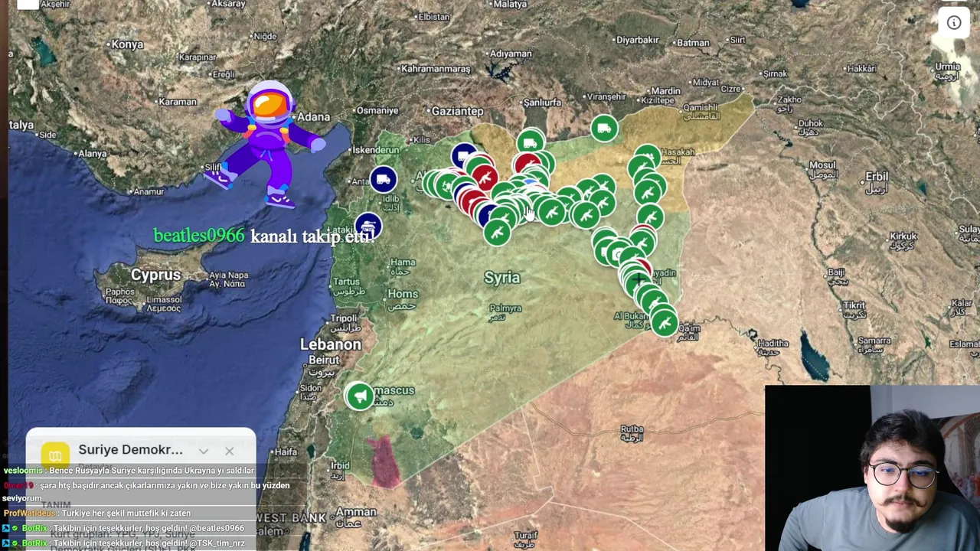Click the WEST BANK label
This screenshot has height=551, width=980.
point(290,518)
